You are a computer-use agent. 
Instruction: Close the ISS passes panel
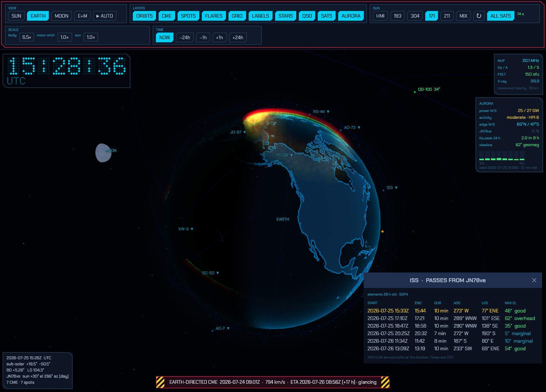coord(534,280)
